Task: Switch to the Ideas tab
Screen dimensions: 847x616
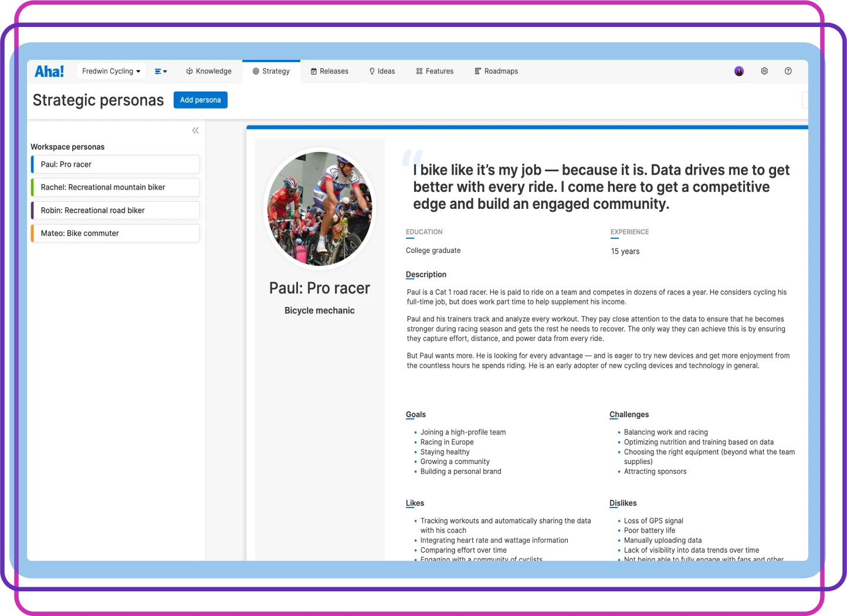Action: (x=382, y=72)
